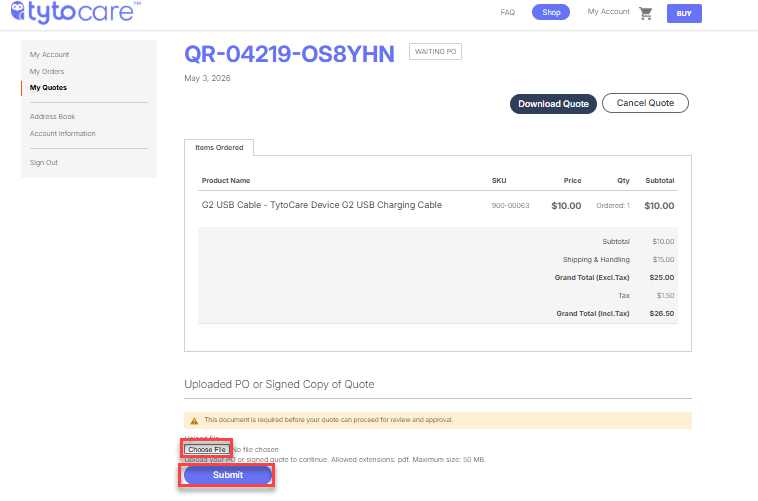Open Address Book in sidebar

(52, 117)
